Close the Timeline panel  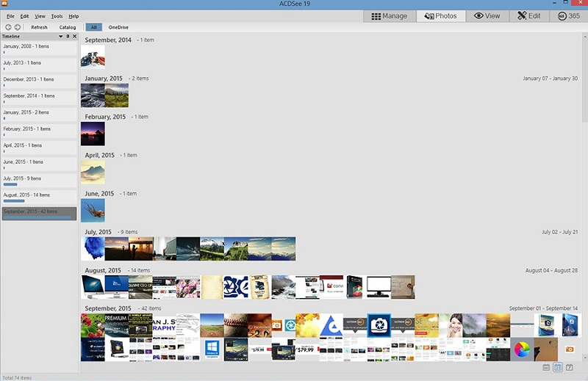click(x=74, y=37)
